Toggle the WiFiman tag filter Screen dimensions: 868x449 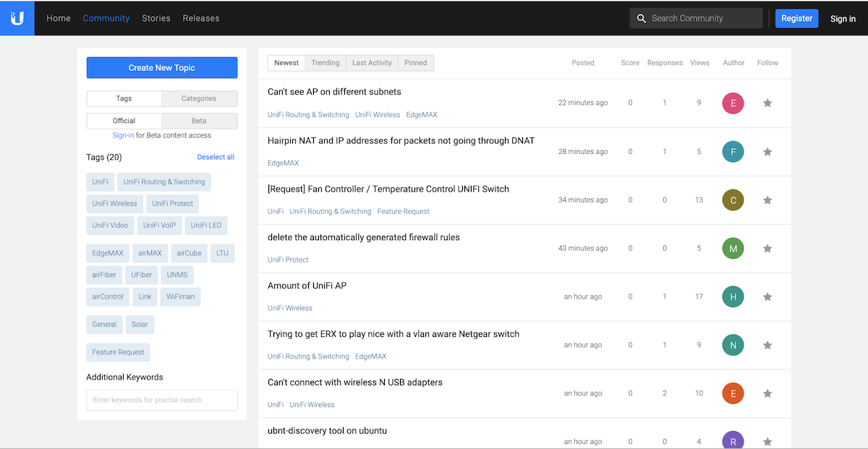point(181,297)
